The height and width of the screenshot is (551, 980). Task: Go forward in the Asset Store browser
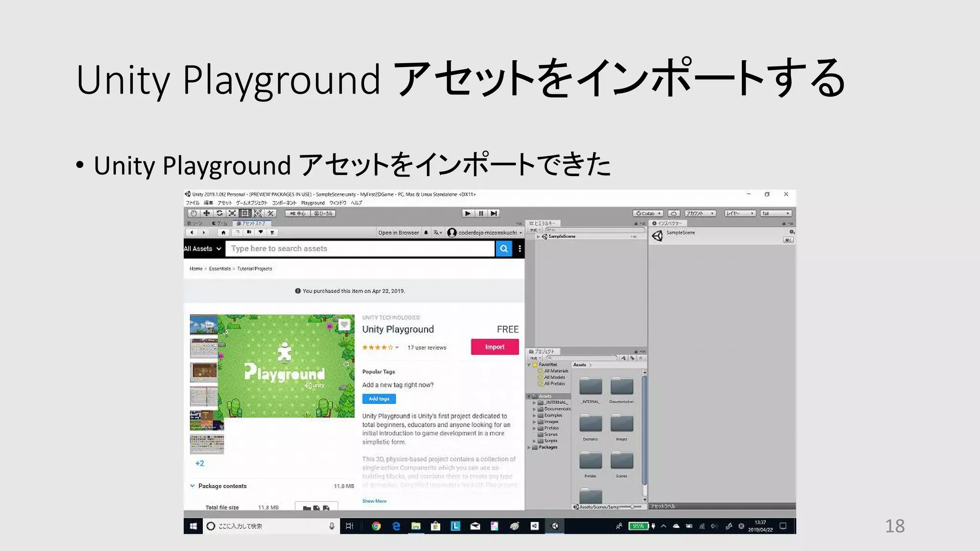[204, 232]
